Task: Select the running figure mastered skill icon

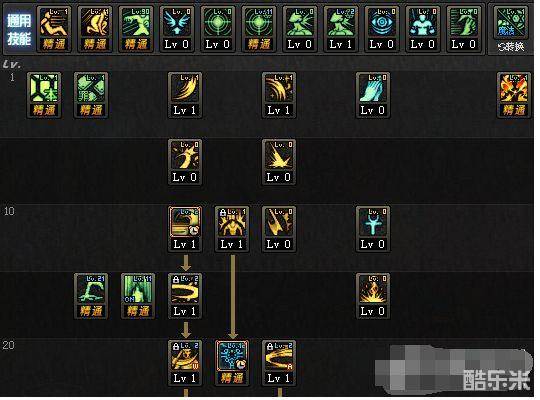Action: pyautogui.click(x=136, y=29)
